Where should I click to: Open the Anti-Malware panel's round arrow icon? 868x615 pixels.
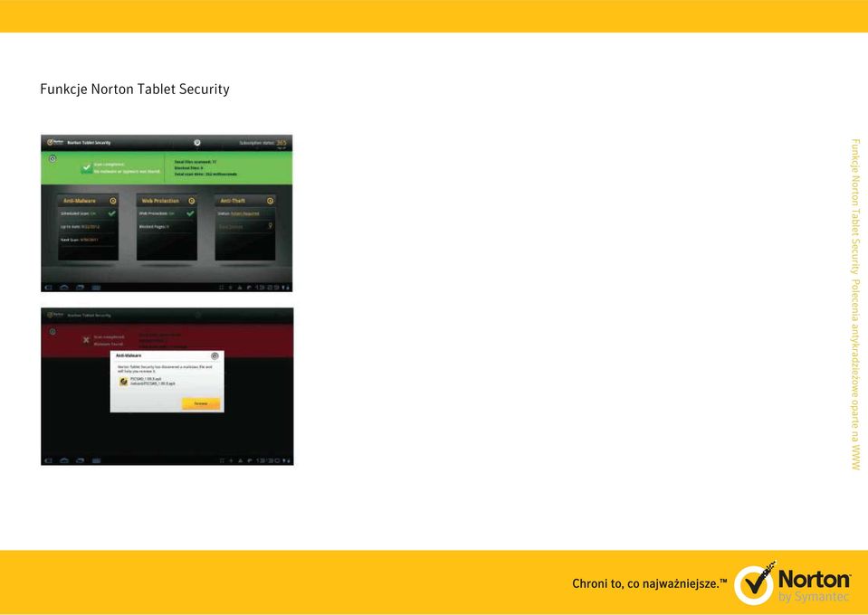click(113, 201)
